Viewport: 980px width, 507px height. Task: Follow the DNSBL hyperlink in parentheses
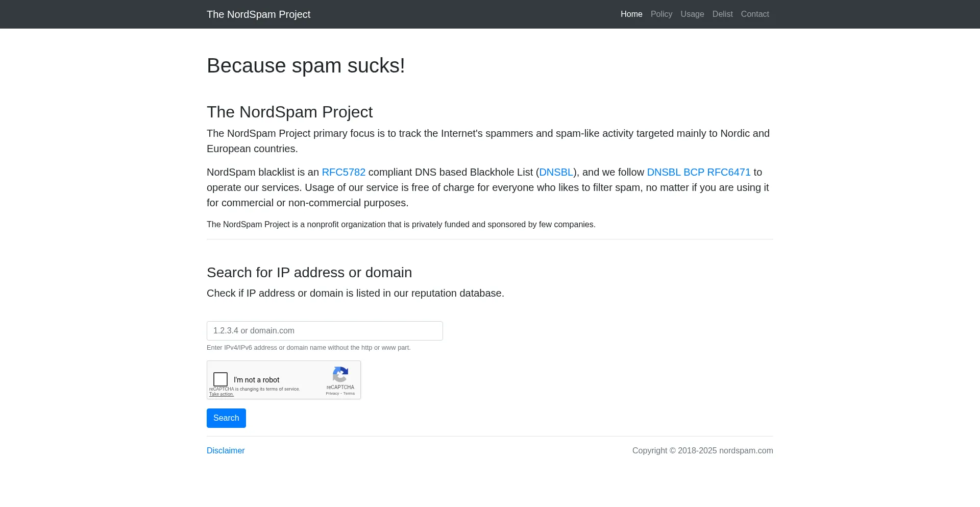pos(556,172)
